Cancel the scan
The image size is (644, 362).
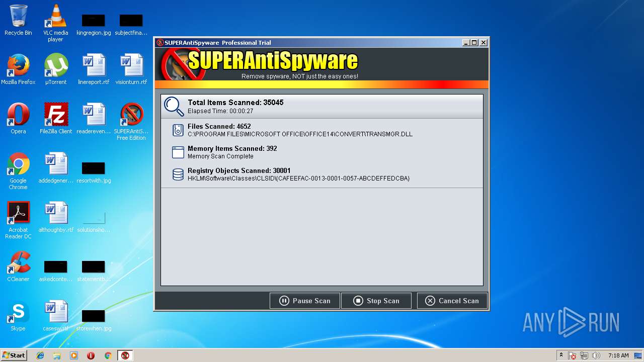452,301
